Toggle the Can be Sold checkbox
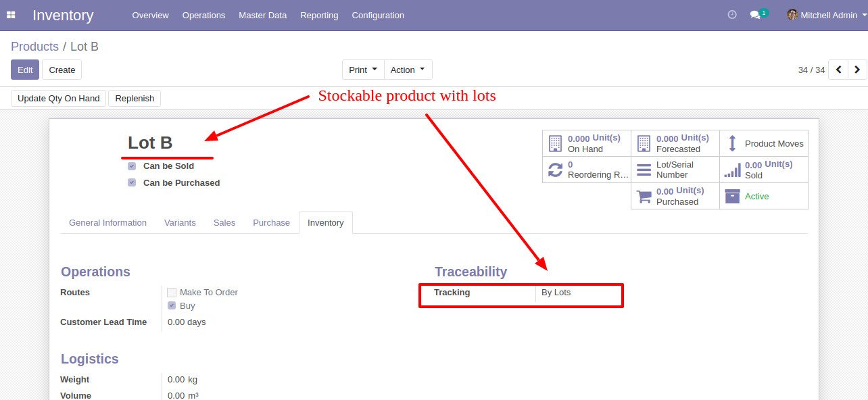The image size is (868, 400). 132,166
